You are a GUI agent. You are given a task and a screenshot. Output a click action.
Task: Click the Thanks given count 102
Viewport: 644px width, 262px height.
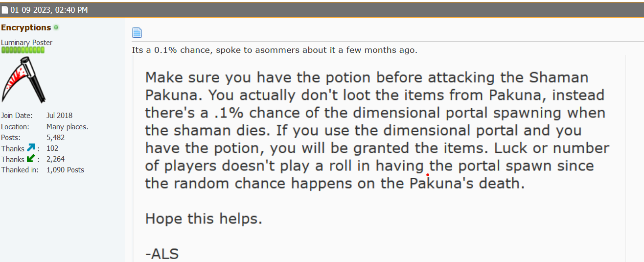point(52,148)
